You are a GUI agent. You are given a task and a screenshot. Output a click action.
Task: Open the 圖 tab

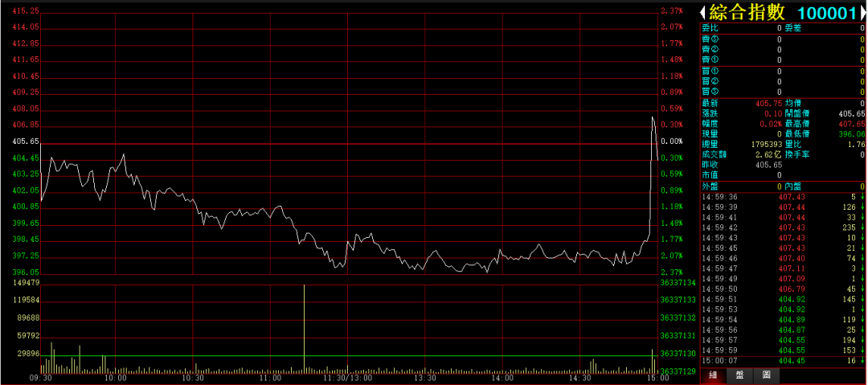(766, 375)
